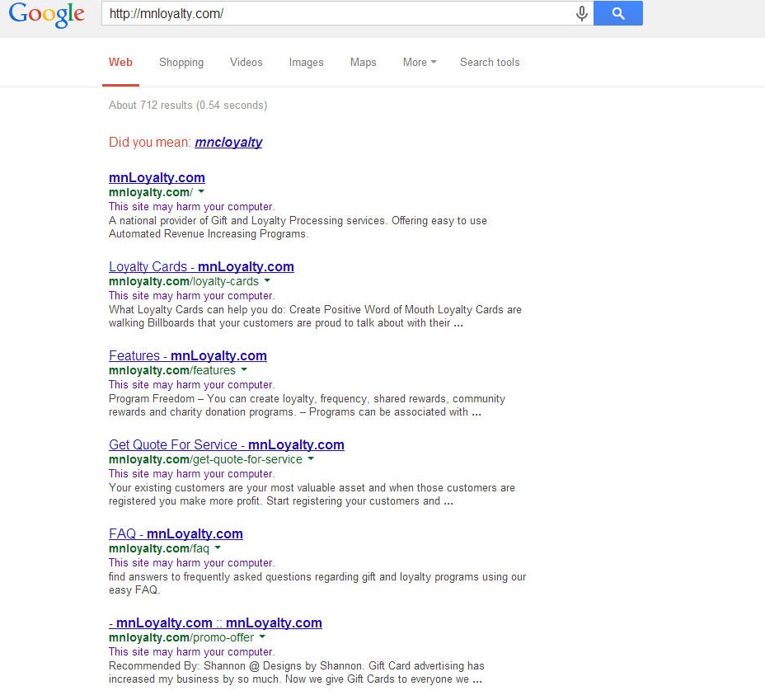
Task: Click the microphone voice search icon
Action: pos(581,13)
